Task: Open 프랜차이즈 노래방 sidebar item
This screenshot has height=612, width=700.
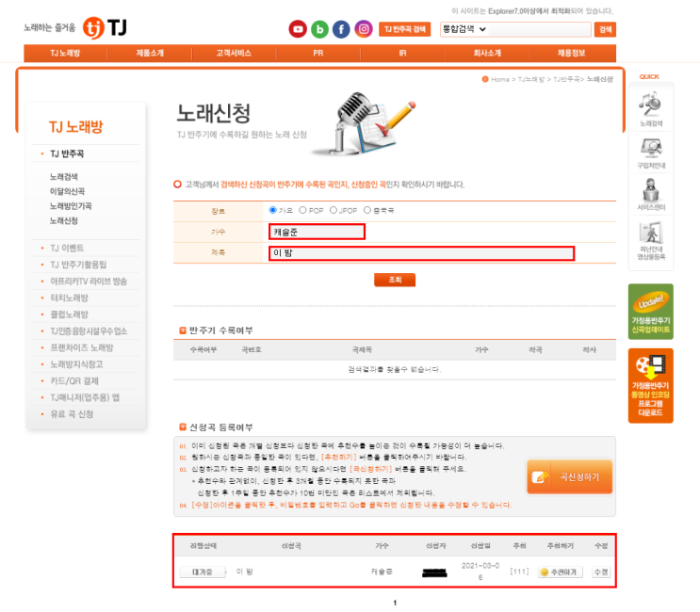Action: point(82,347)
